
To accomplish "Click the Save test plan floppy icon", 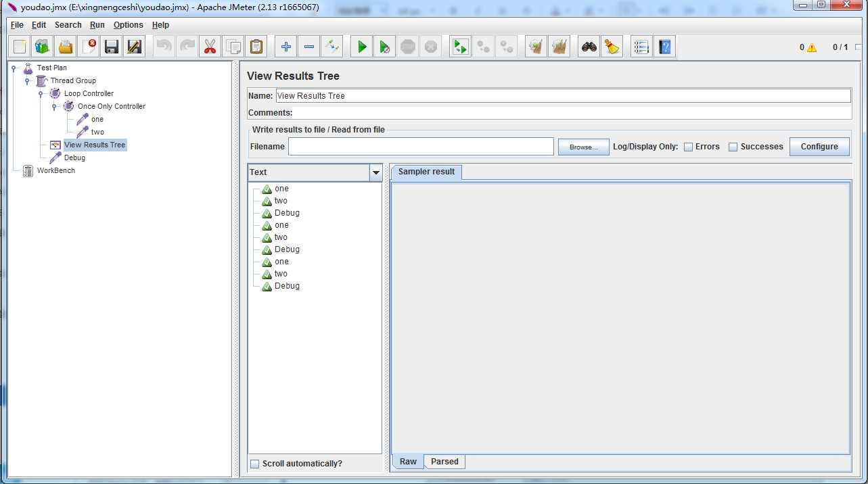I will point(112,47).
